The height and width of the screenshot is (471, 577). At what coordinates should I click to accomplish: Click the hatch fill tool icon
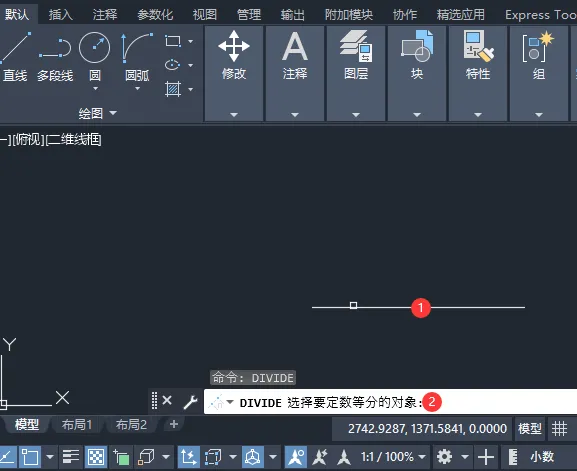(173, 89)
